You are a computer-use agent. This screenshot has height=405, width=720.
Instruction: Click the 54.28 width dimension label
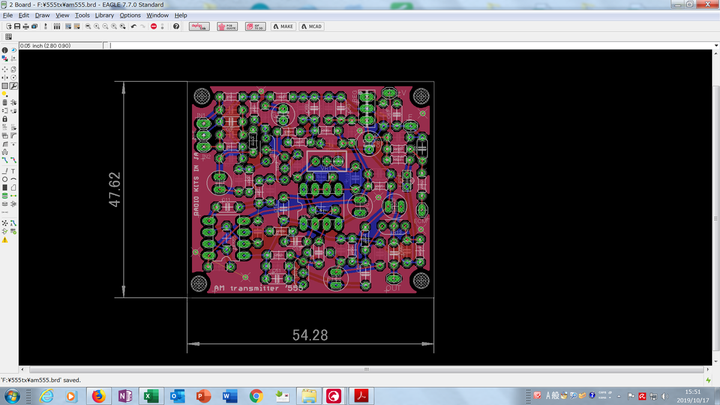pos(309,334)
